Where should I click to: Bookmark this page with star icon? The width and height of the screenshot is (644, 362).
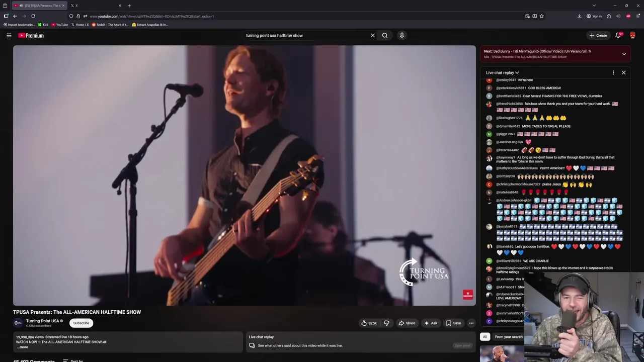(541, 16)
